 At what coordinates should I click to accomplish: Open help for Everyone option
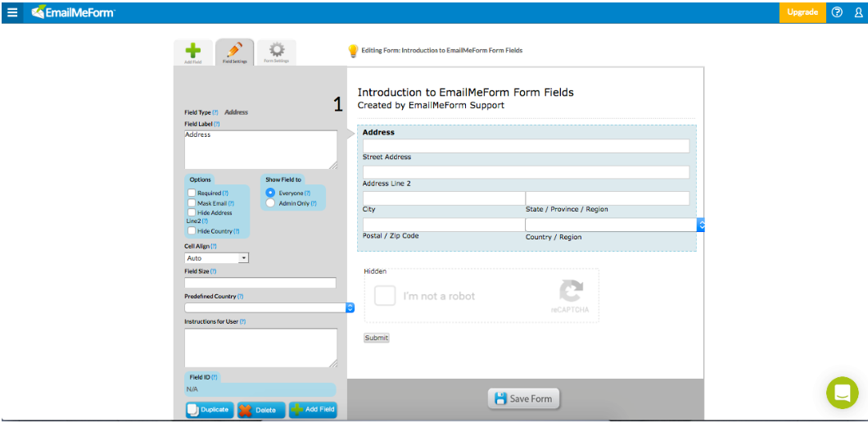pyautogui.click(x=307, y=193)
